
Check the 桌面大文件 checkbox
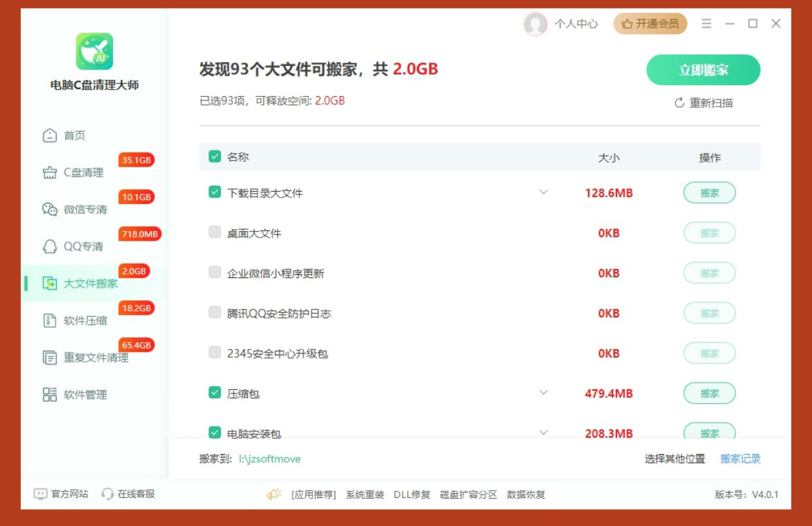click(214, 232)
